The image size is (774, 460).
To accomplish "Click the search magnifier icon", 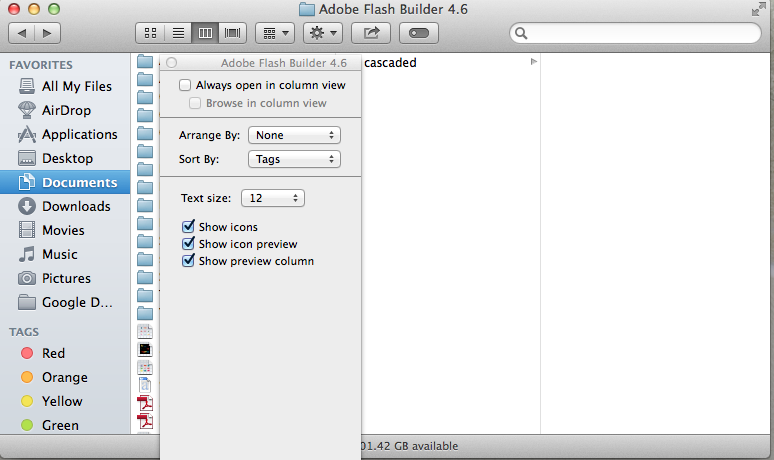I will [521, 33].
